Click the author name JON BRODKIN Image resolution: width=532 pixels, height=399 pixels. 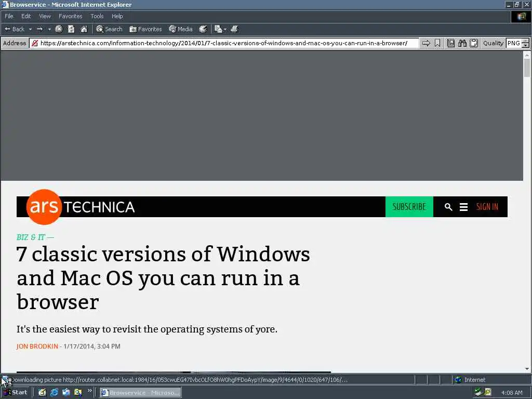tap(37, 347)
